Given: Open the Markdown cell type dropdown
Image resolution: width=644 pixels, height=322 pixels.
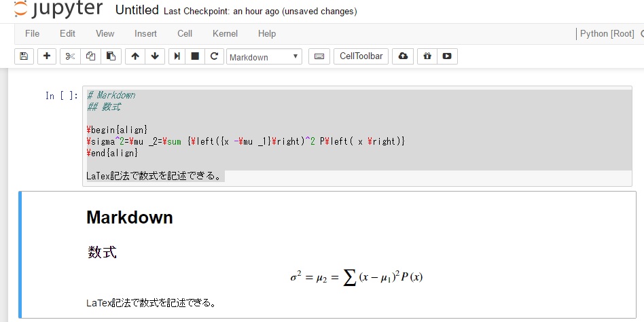Looking at the screenshot, I should click(x=264, y=56).
